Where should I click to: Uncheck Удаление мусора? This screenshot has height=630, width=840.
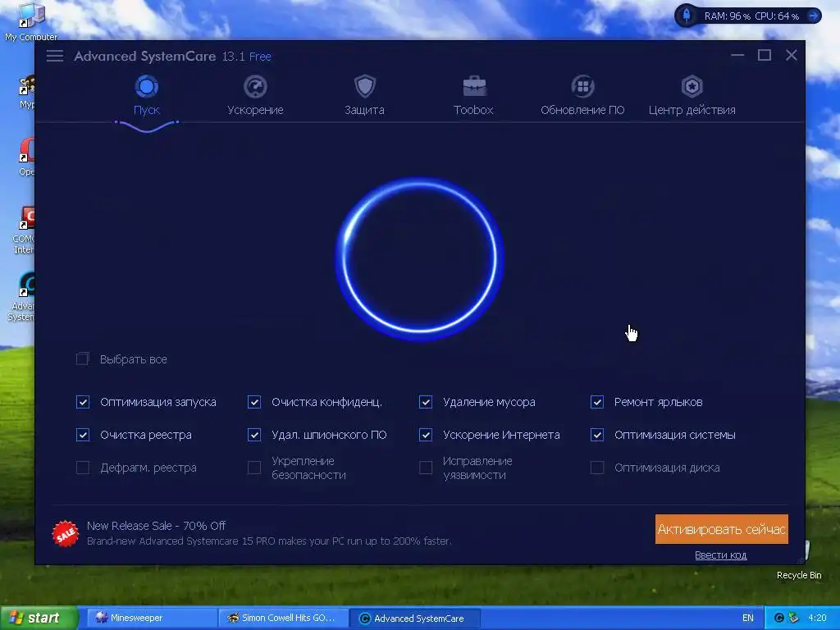pyautogui.click(x=426, y=402)
